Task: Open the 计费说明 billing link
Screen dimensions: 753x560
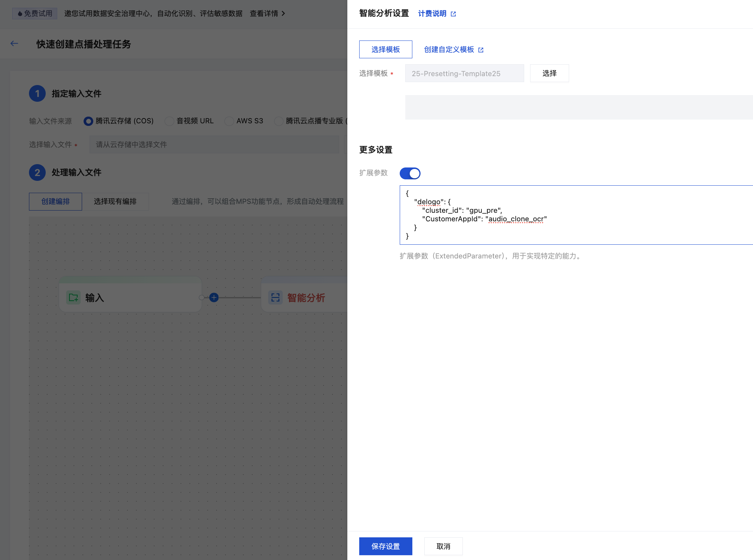Action: tap(432, 14)
